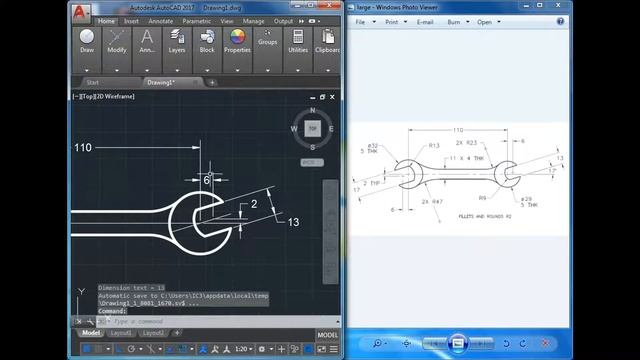Go to next image in Photo Viewer

click(481, 343)
